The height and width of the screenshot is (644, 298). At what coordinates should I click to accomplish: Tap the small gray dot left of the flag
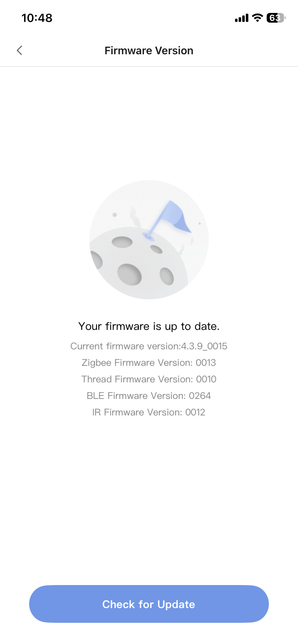pyautogui.click(x=114, y=215)
